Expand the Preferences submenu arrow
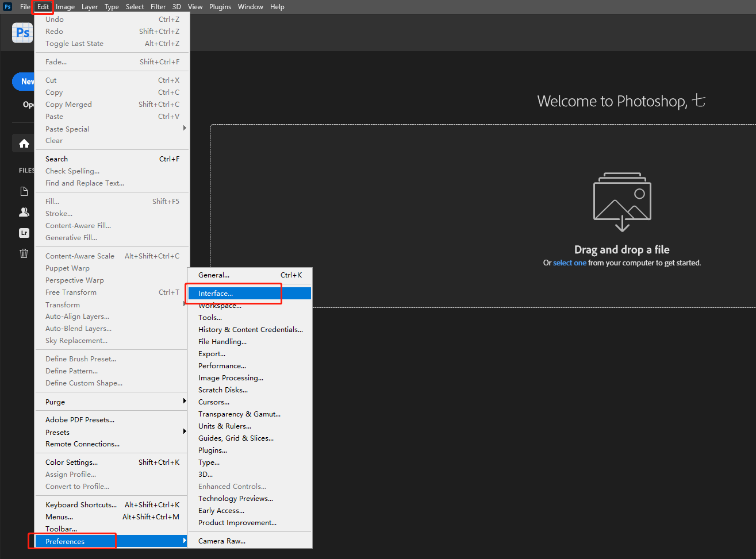 185,541
